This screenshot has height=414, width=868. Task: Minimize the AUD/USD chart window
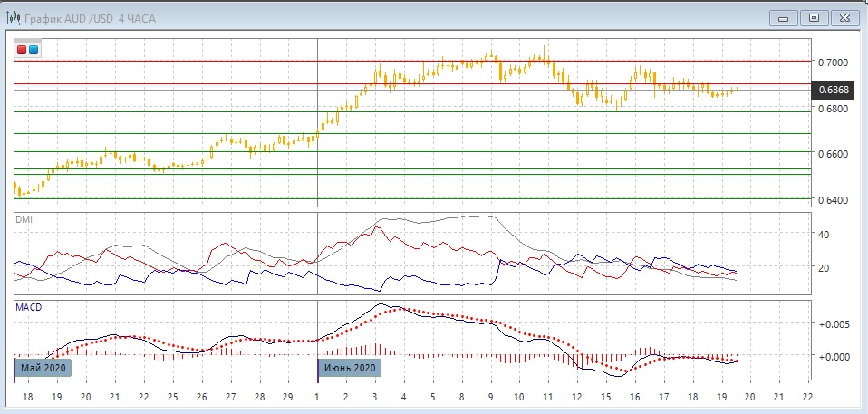783,17
